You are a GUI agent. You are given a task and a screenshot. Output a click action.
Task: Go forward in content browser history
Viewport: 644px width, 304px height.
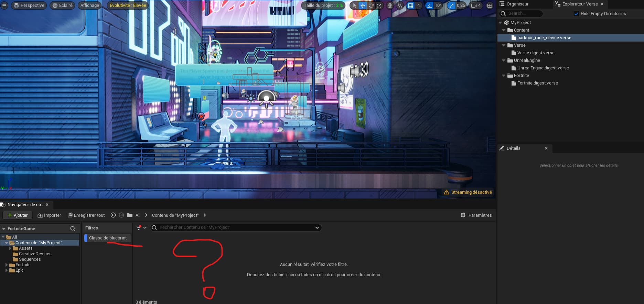tap(121, 215)
